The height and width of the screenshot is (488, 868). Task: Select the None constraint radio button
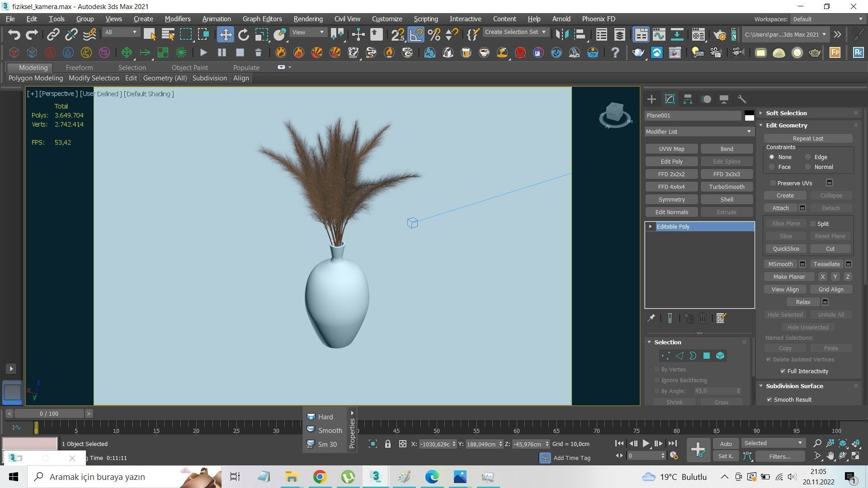772,157
